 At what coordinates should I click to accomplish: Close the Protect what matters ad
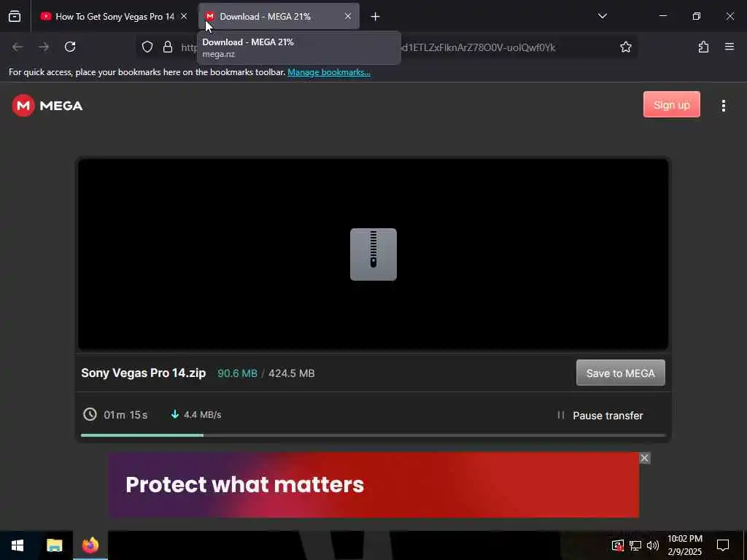coord(645,458)
